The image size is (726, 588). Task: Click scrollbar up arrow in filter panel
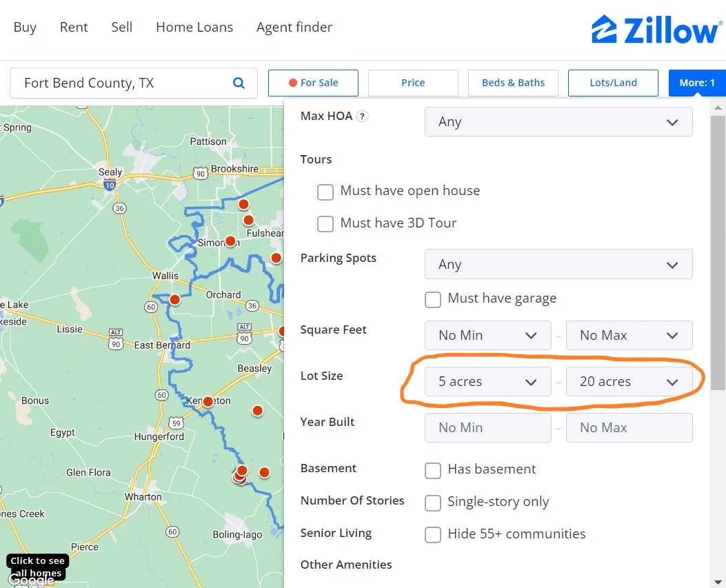point(718,108)
